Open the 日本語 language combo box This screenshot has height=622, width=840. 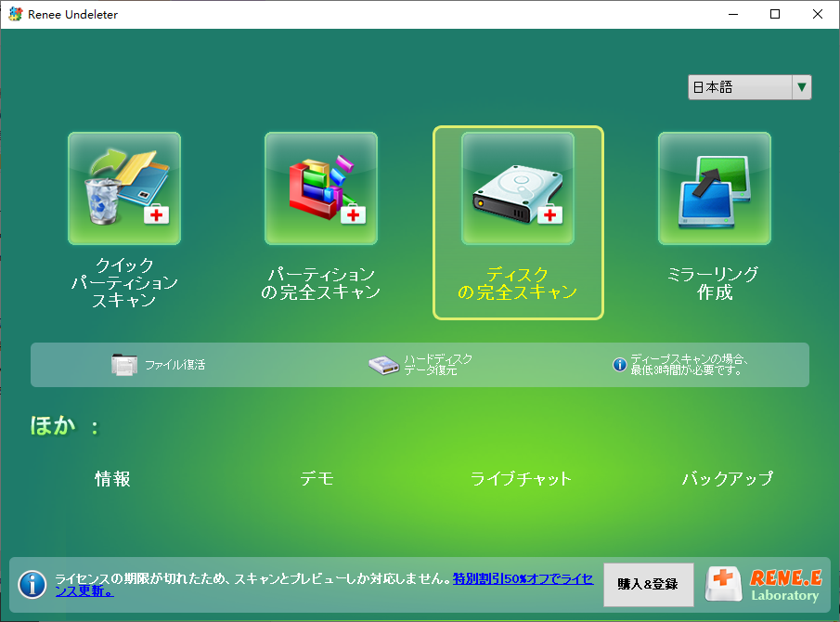[739, 87]
